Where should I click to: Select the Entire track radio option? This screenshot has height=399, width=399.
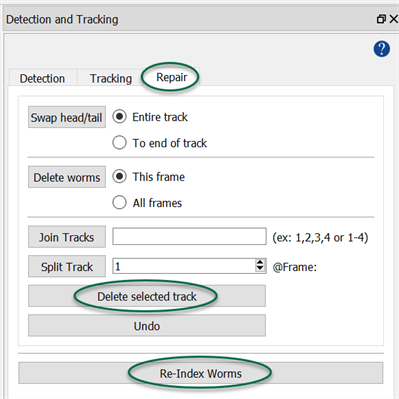click(150, 117)
